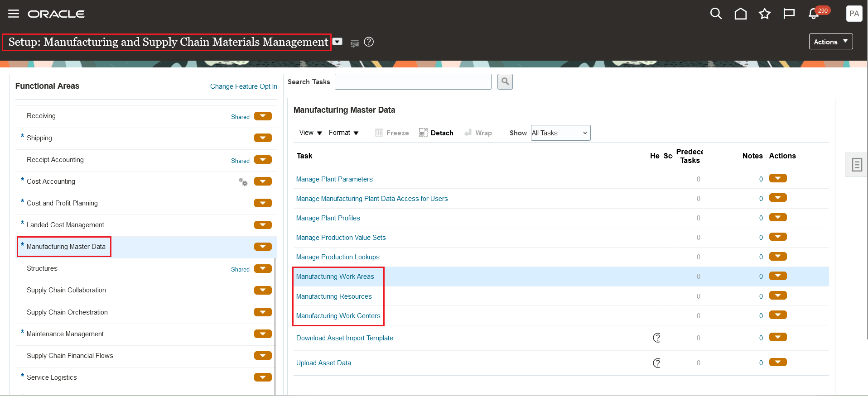
Task: Click Shared link for Receiving
Action: 240,117
